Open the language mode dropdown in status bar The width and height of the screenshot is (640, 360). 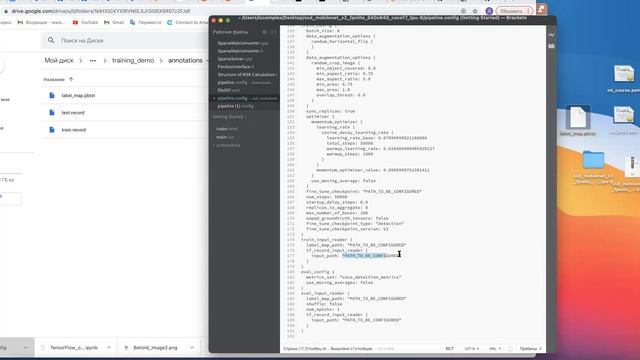click(x=495, y=349)
